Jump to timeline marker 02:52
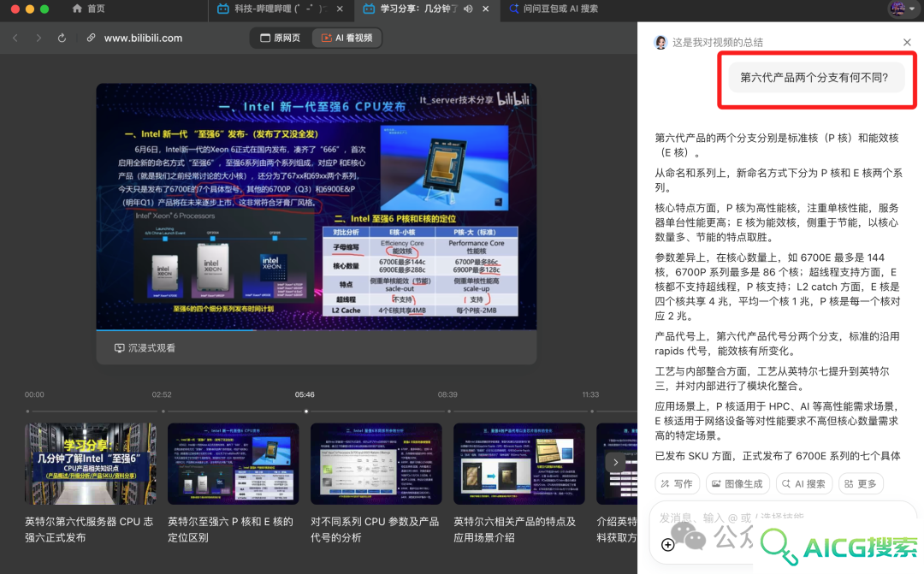This screenshot has width=924, height=574. (162, 394)
